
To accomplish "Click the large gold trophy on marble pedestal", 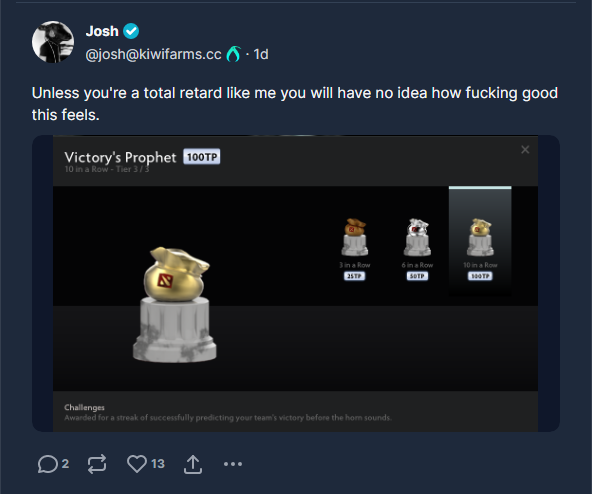I will click(x=175, y=305).
